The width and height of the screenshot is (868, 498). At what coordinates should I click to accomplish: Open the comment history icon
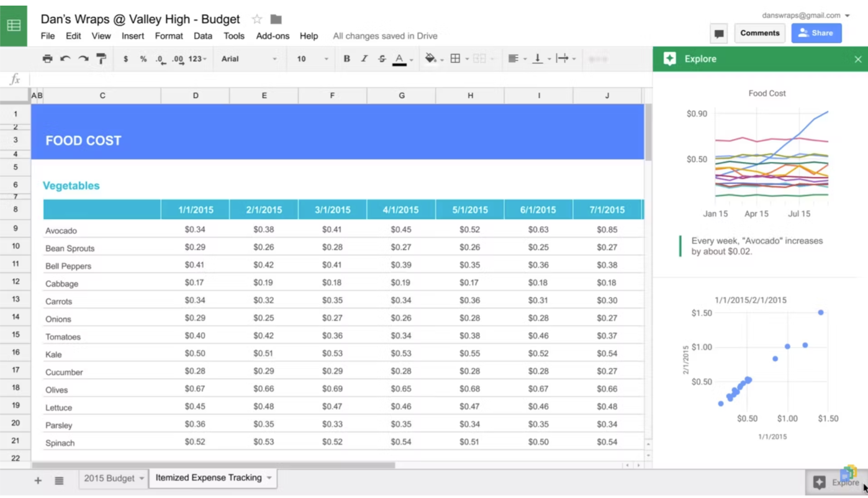(x=718, y=34)
